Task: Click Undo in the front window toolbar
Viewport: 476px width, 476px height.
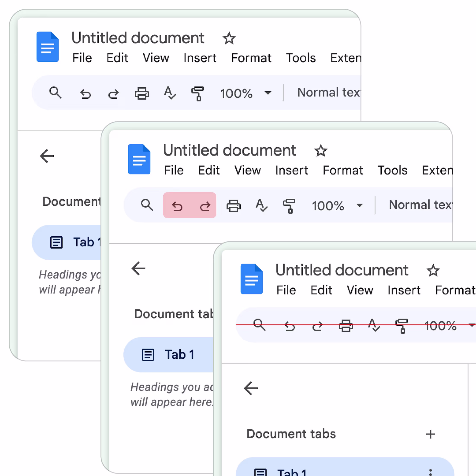Action: click(290, 326)
